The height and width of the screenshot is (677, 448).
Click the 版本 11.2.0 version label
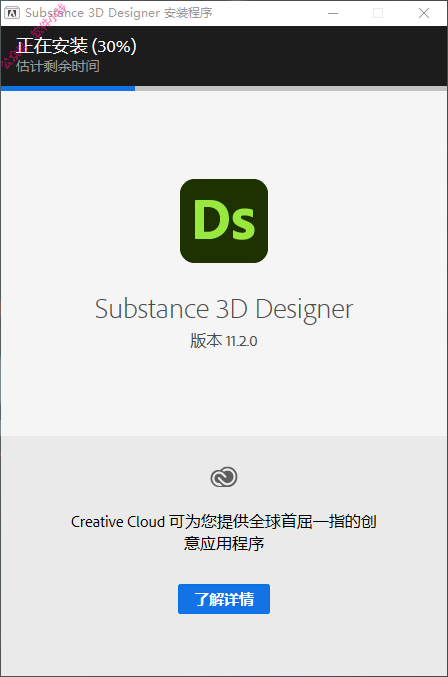coord(224,341)
